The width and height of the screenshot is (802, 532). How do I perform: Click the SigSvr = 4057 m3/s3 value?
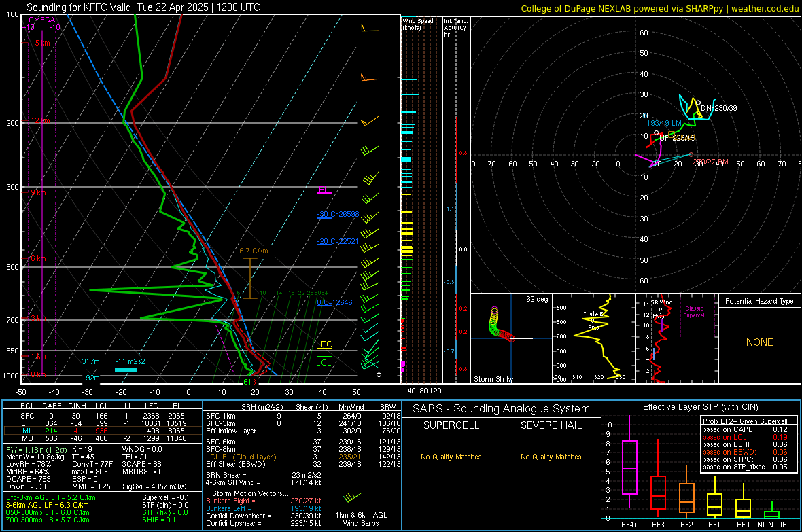155,486
